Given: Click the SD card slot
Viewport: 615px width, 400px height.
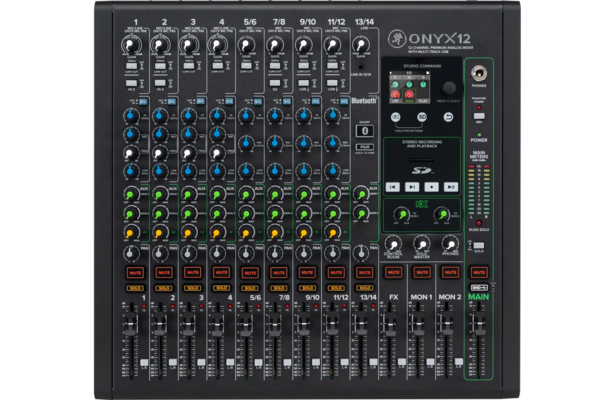Looking at the screenshot, I should 421,160.
